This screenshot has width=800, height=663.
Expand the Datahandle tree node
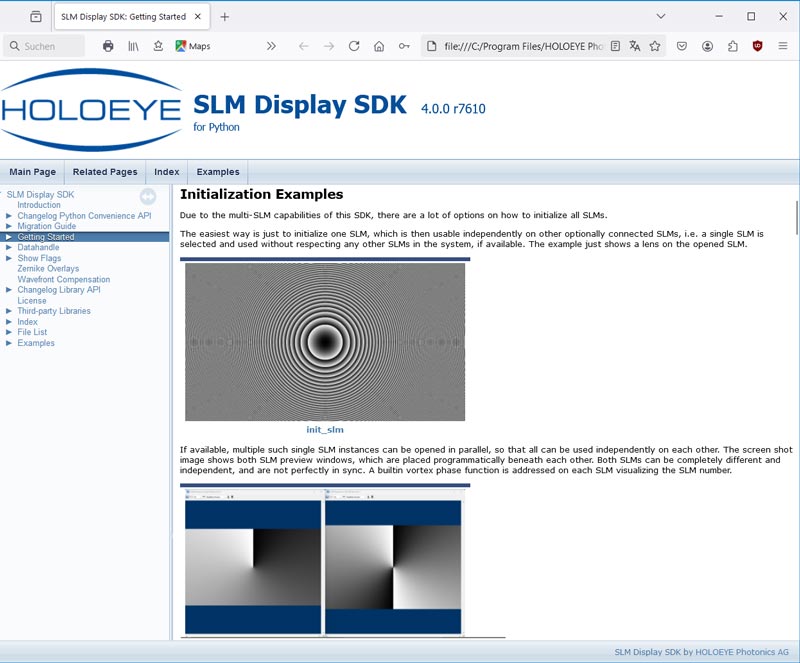[9, 248]
